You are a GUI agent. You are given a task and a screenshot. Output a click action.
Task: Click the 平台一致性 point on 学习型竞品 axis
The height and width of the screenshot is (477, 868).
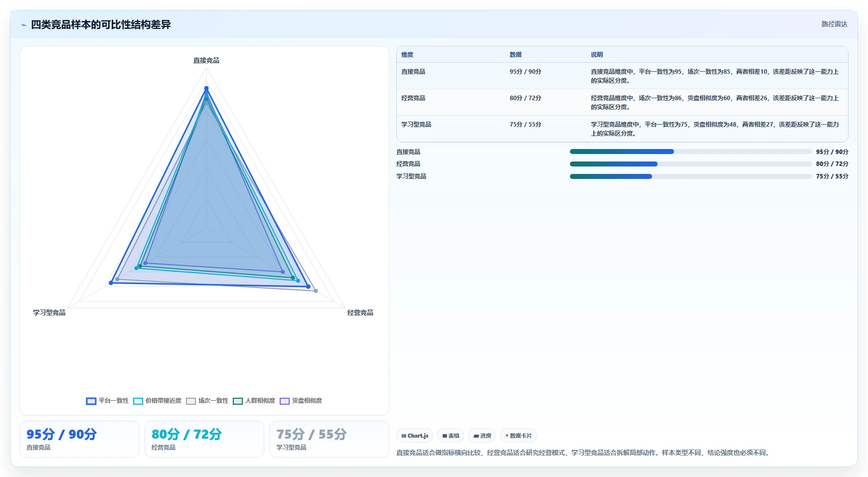click(111, 283)
